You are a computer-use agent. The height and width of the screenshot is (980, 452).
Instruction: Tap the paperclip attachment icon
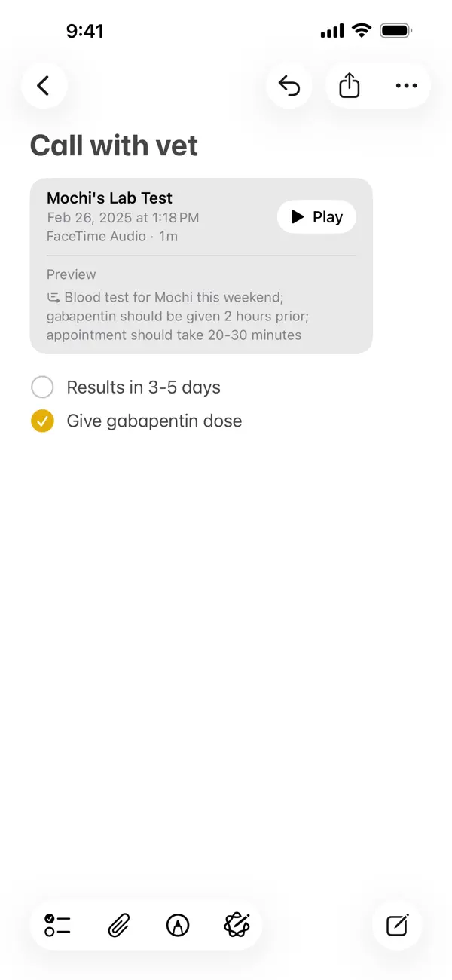118,926
